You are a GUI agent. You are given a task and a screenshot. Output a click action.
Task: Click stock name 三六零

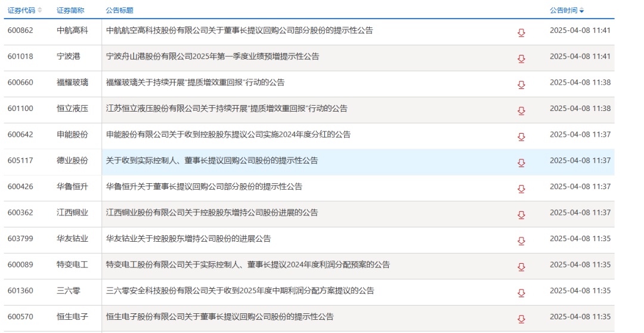pos(69,291)
